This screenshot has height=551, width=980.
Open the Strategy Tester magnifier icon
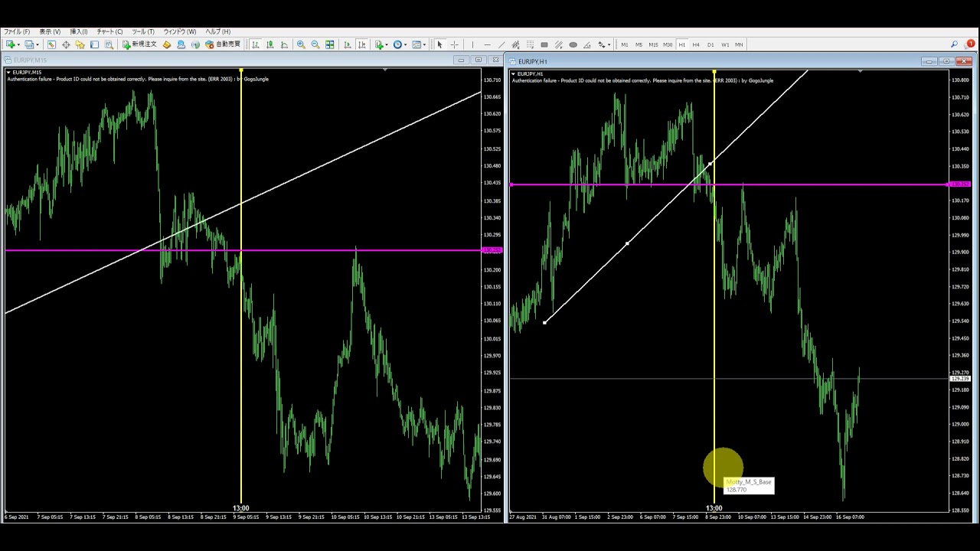click(109, 44)
